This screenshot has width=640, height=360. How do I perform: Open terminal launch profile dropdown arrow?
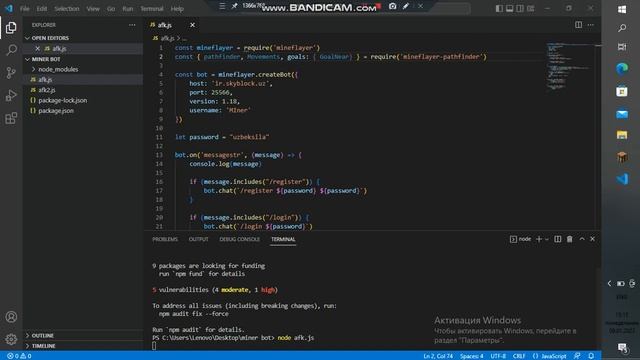point(547,239)
